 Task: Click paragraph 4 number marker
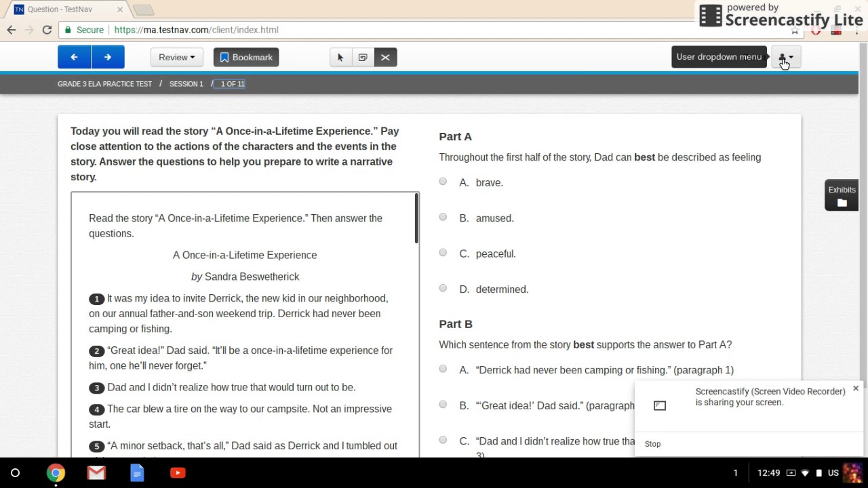[96, 409]
